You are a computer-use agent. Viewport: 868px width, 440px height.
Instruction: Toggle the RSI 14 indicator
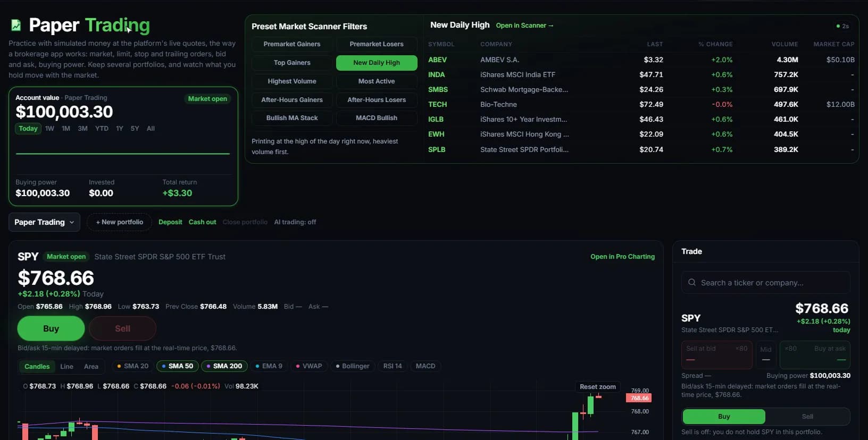coord(393,366)
